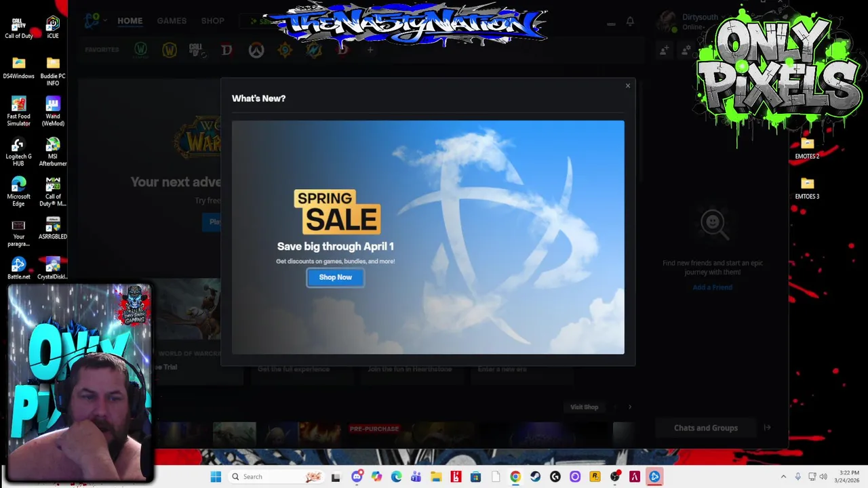This screenshot has height=488, width=868.
Task: Open Buddie PC INFO folder
Action: pos(53,71)
